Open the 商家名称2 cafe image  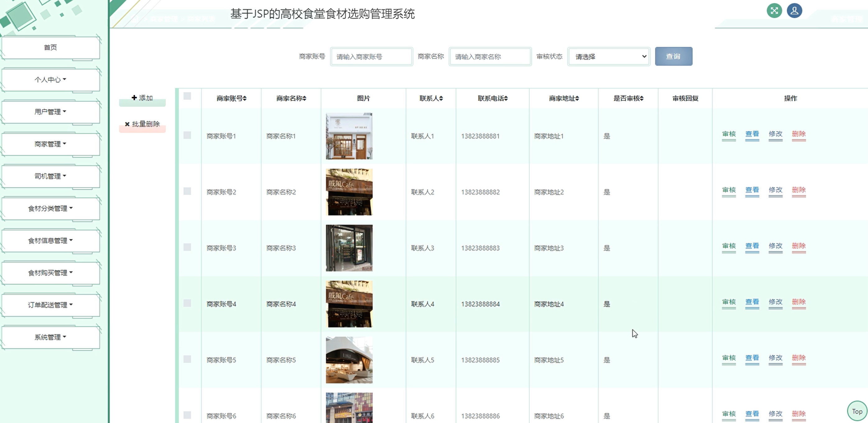pos(349,192)
